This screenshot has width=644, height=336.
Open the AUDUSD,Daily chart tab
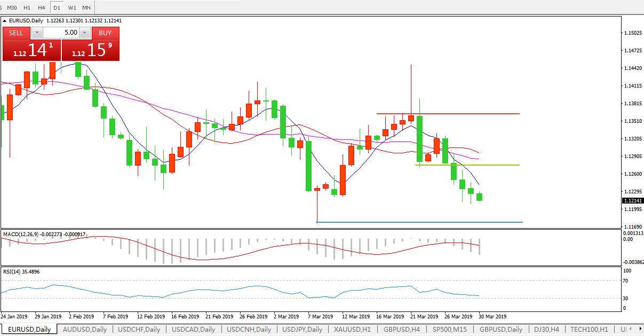[84, 330]
